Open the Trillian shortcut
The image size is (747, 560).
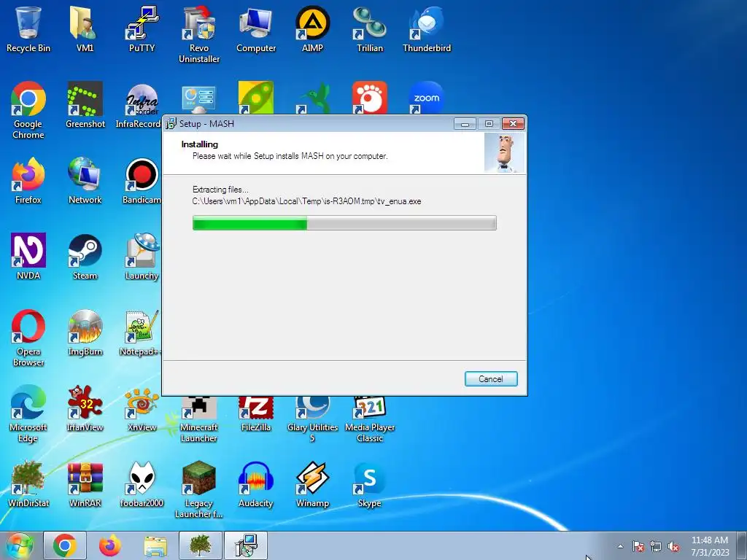coord(370,28)
